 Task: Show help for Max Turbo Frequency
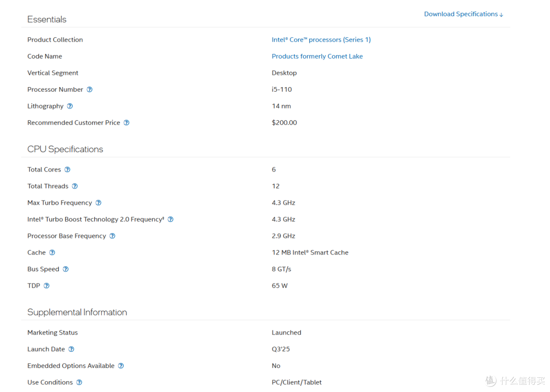[x=98, y=203]
